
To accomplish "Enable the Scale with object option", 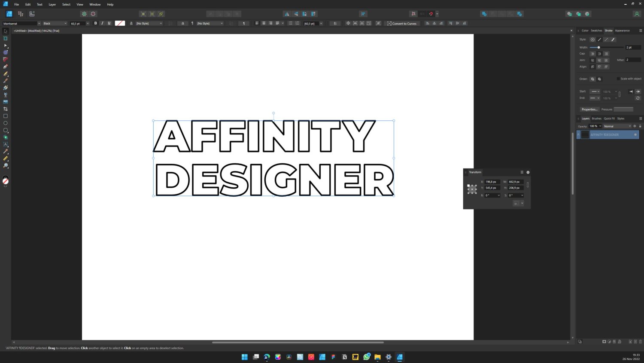I will [x=618, y=79].
